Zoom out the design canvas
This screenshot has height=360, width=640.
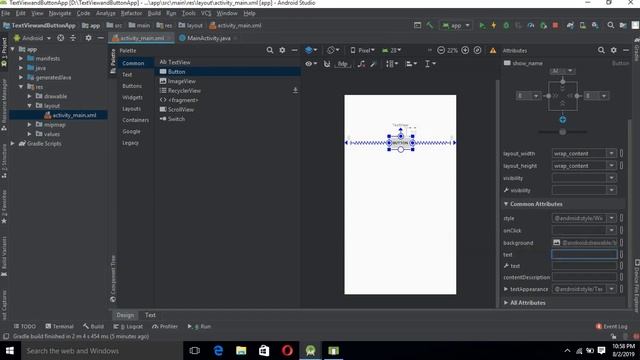[441, 50]
